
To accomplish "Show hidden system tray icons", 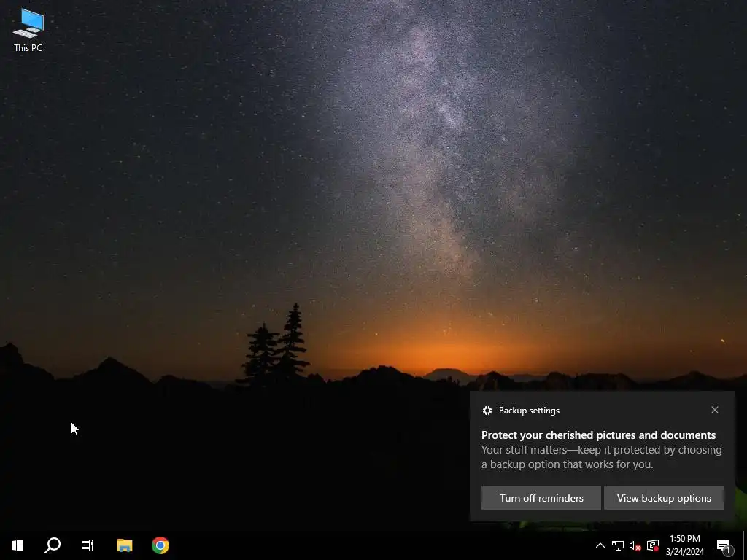I will coord(600,545).
